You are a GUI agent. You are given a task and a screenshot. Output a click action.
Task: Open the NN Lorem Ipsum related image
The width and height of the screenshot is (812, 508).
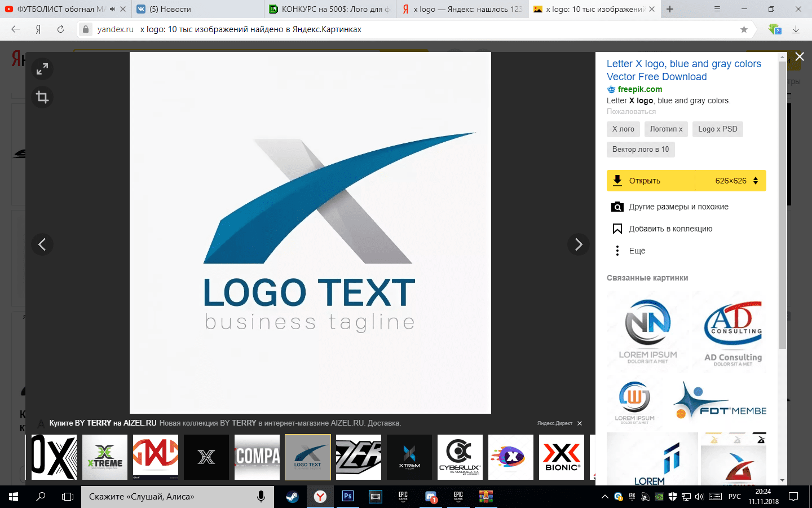click(x=648, y=331)
